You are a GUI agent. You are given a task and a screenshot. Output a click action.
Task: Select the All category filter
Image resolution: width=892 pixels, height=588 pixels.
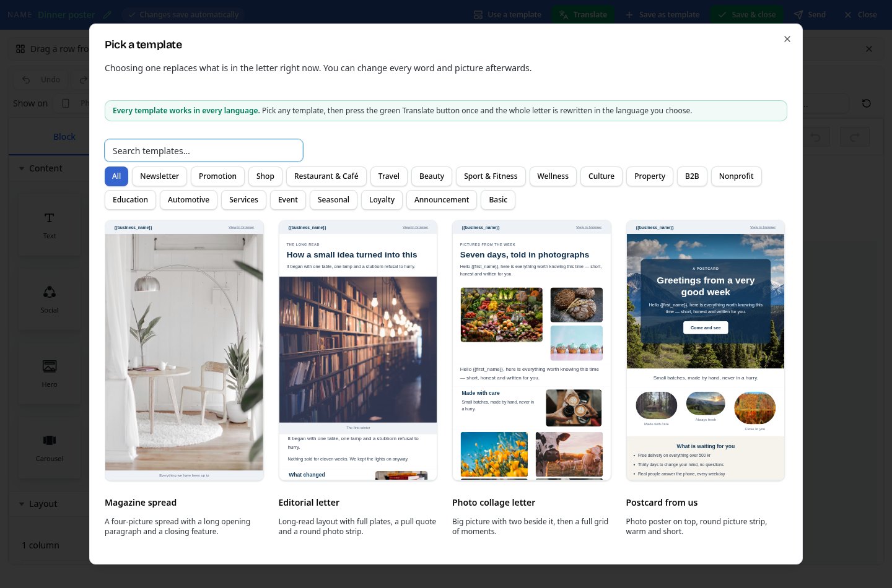116,176
